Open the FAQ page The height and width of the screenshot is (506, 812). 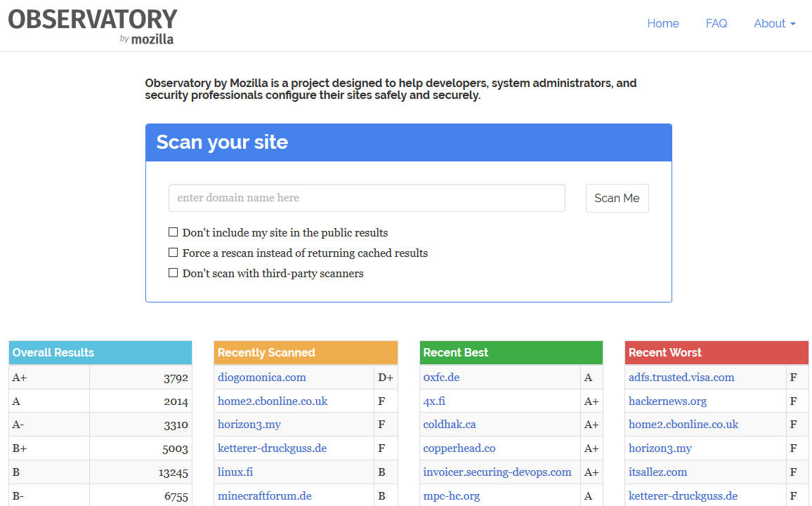[x=716, y=23]
